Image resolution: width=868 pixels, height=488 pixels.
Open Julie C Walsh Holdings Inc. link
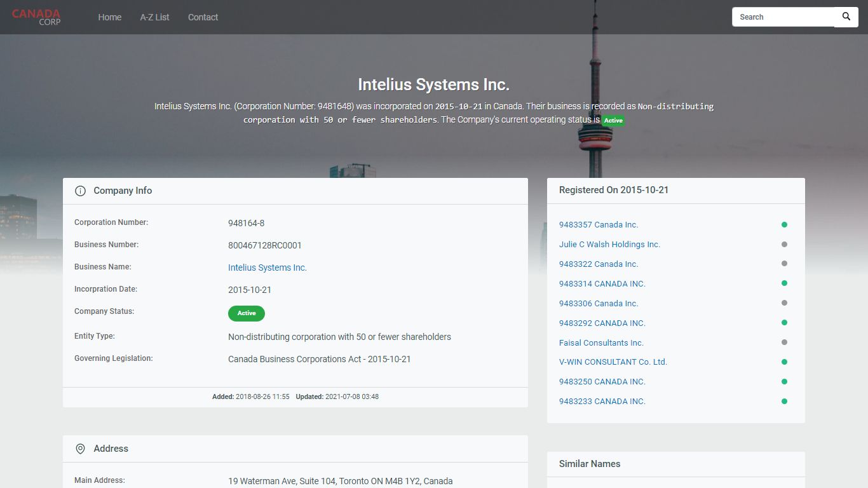(x=609, y=244)
